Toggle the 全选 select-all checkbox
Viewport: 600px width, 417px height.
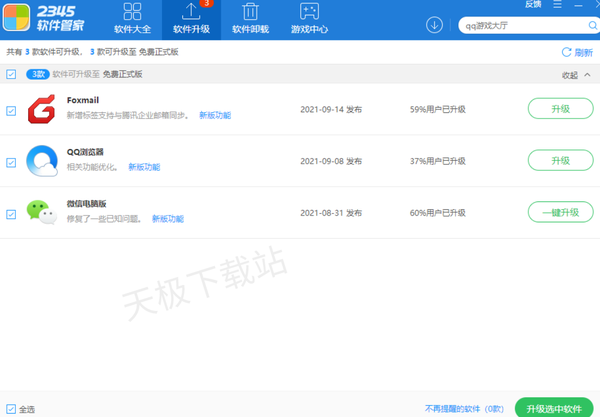point(10,408)
